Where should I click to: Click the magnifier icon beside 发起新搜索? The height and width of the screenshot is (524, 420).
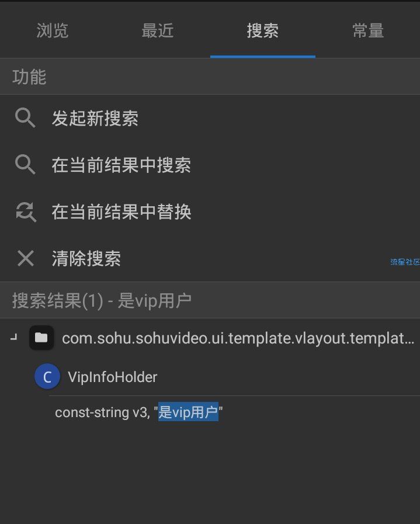[25, 118]
